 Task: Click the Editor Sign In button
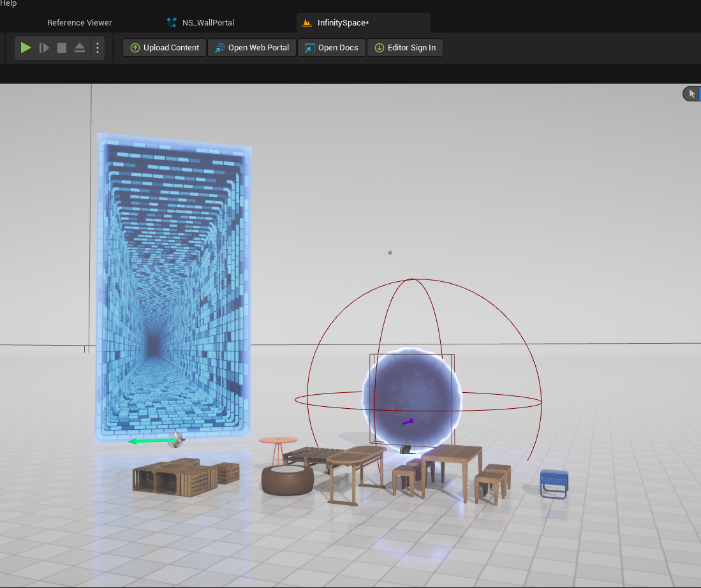[405, 48]
